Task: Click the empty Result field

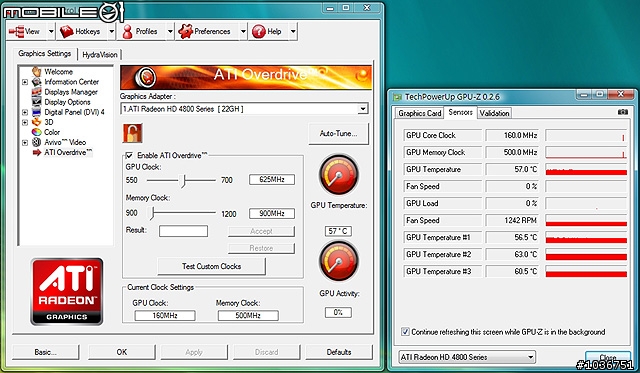Action: coord(183,231)
